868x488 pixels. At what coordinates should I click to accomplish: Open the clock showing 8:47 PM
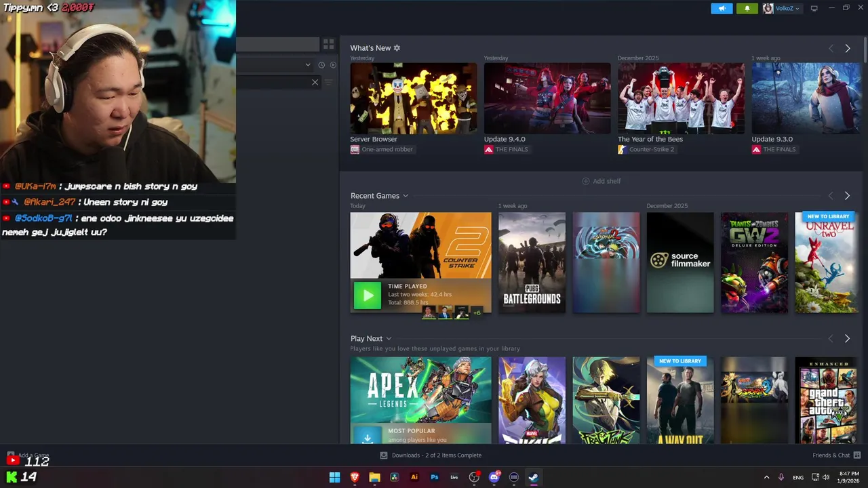click(x=849, y=477)
